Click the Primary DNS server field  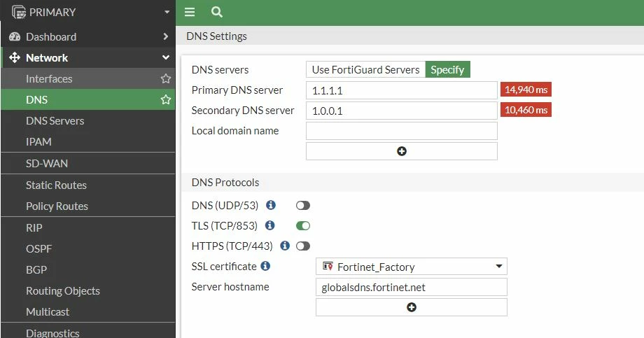pyautogui.click(x=402, y=90)
